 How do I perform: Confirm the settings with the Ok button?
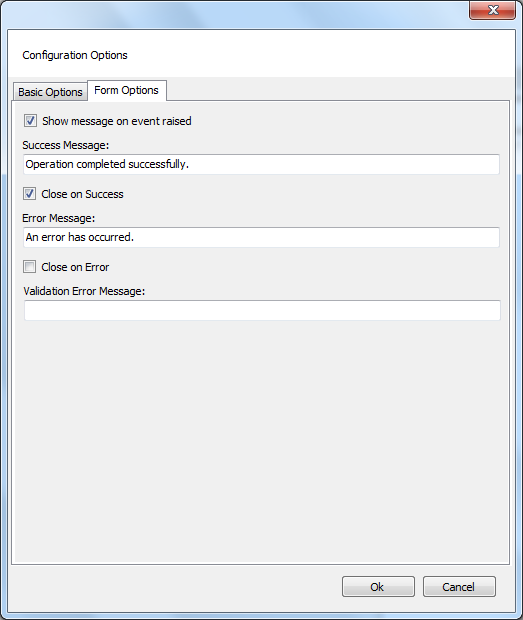(378, 586)
